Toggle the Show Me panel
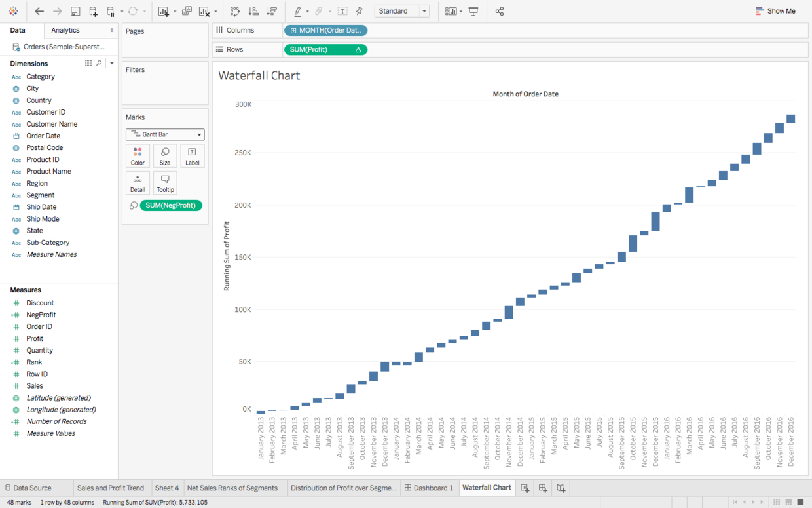This screenshot has height=508, width=812. click(x=776, y=11)
